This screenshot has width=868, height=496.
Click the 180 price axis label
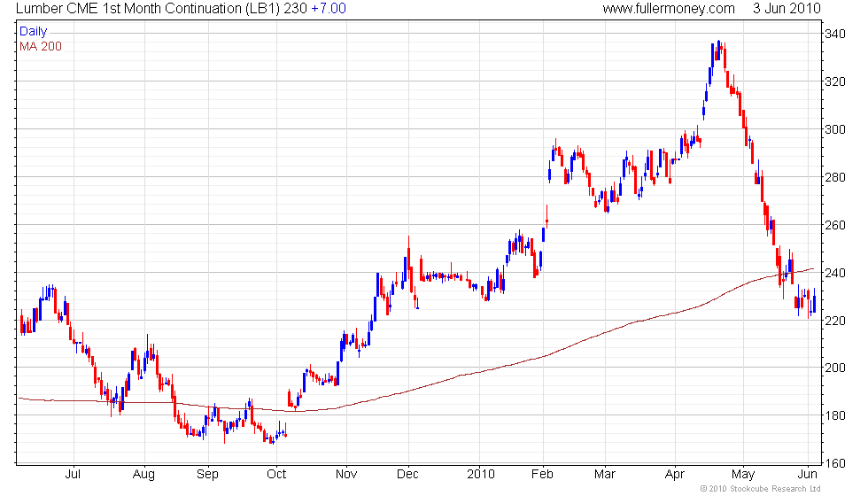(835, 415)
